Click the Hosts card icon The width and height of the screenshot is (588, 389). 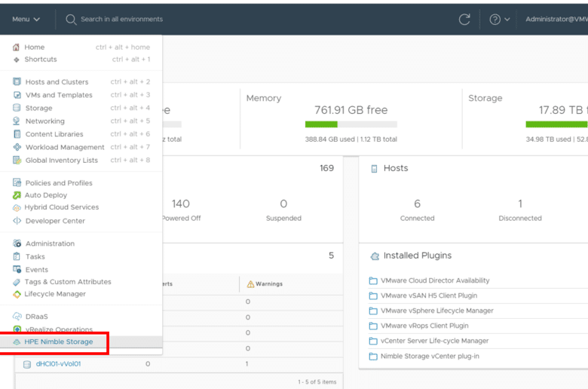[374, 169]
